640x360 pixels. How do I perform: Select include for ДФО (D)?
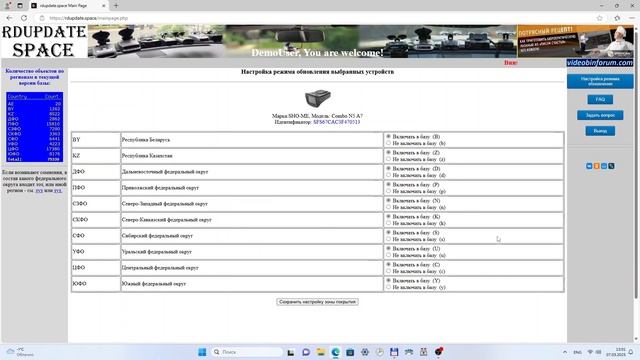[x=388, y=168]
